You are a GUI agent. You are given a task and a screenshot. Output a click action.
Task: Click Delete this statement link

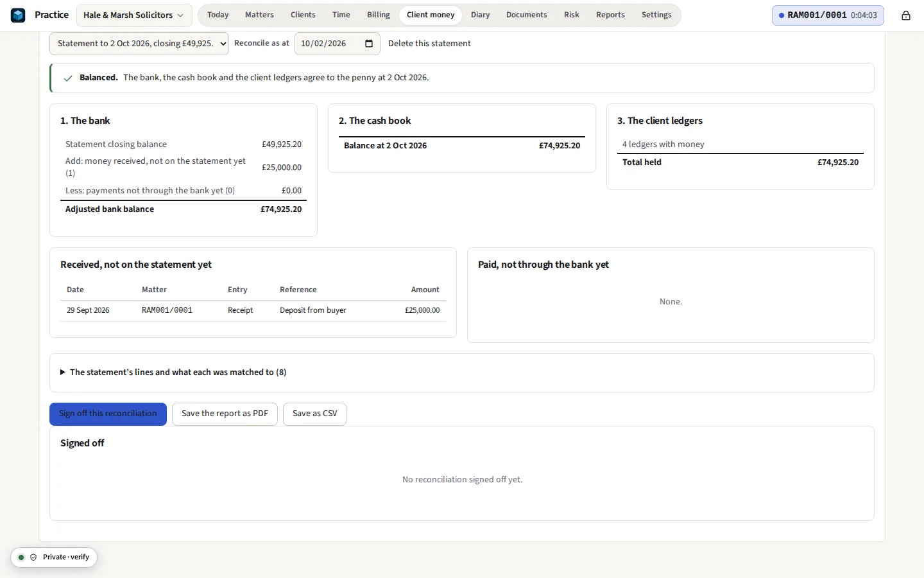click(x=429, y=44)
